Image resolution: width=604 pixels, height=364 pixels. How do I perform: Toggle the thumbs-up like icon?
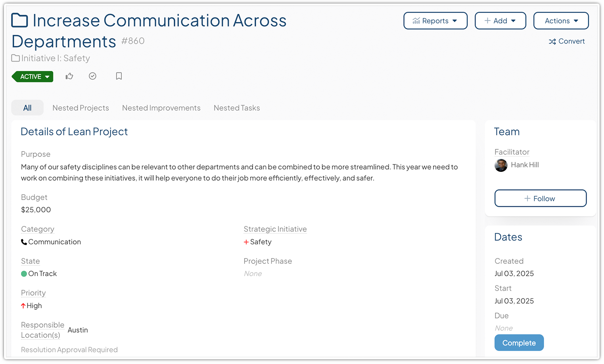click(69, 76)
